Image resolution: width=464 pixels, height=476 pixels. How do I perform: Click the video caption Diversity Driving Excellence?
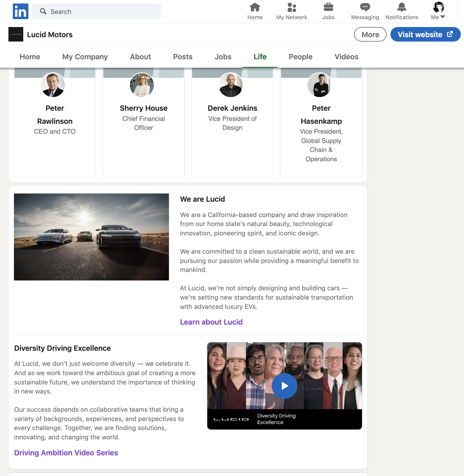coord(276,419)
